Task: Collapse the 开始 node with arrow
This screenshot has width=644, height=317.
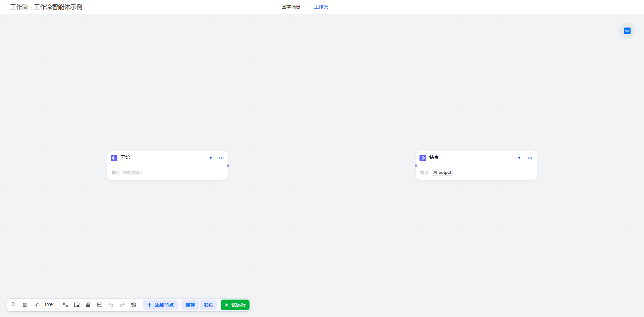Action: coord(211,158)
